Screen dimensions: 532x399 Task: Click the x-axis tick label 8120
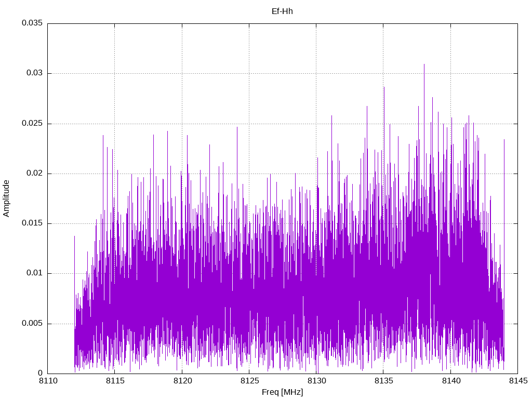click(182, 381)
